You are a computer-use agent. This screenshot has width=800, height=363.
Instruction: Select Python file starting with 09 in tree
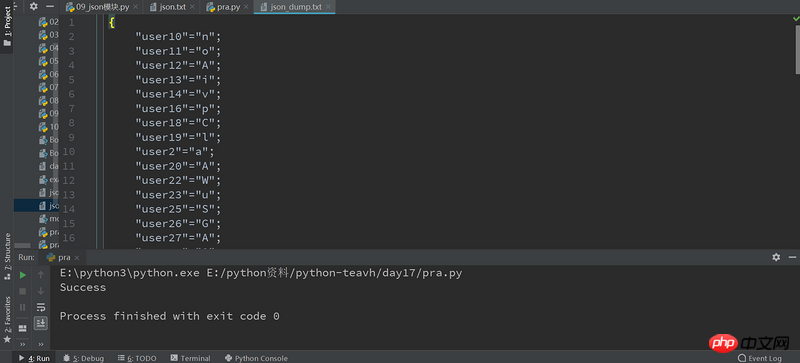(49, 113)
